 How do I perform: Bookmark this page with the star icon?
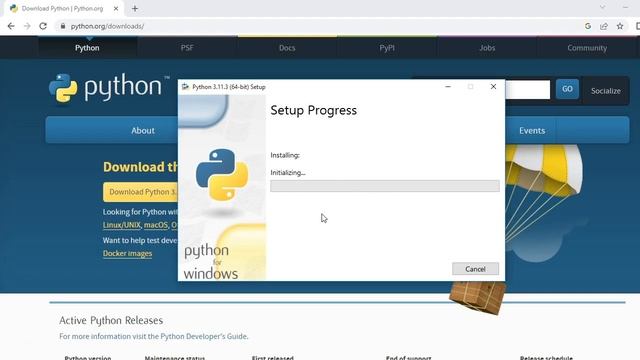[x=620, y=26]
